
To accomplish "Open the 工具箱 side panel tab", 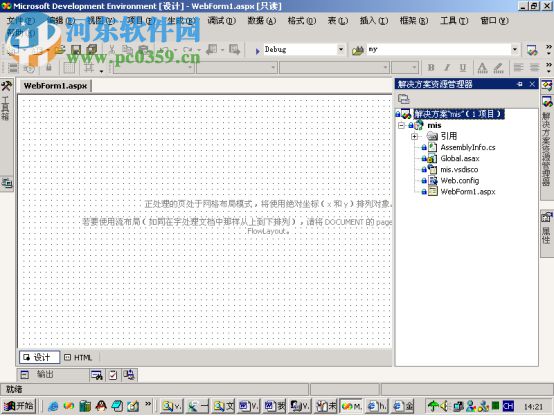I will (x=6, y=100).
